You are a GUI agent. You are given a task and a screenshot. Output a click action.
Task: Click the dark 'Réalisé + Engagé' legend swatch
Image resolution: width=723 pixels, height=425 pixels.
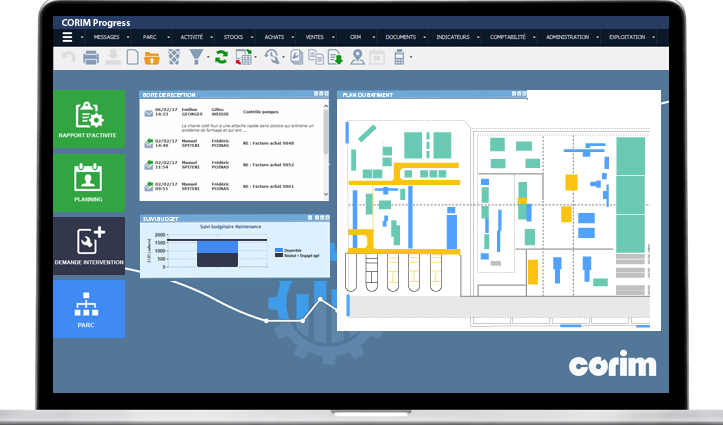point(279,255)
